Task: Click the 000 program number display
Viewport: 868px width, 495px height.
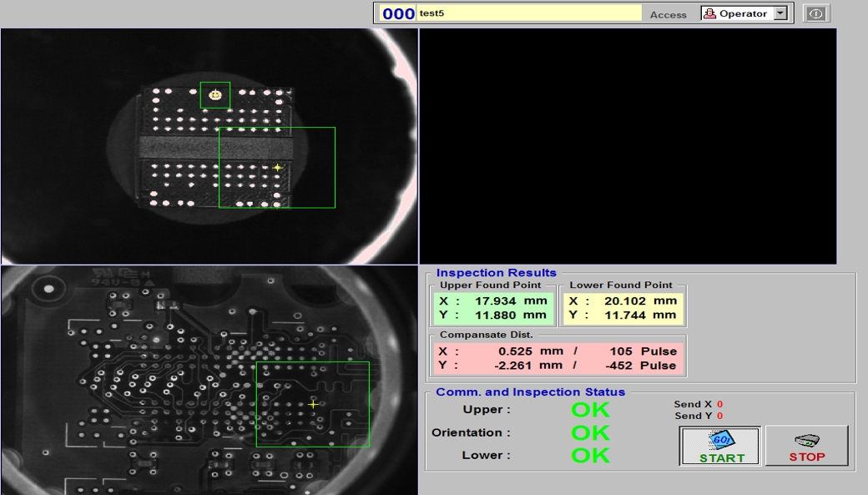Action: click(x=398, y=13)
